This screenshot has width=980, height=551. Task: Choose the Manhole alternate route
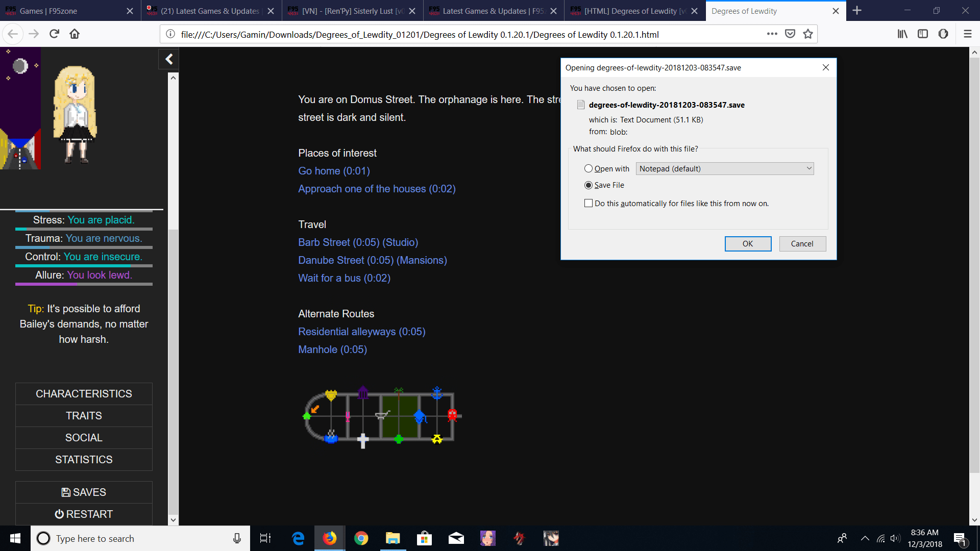click(x=332, y=349)
